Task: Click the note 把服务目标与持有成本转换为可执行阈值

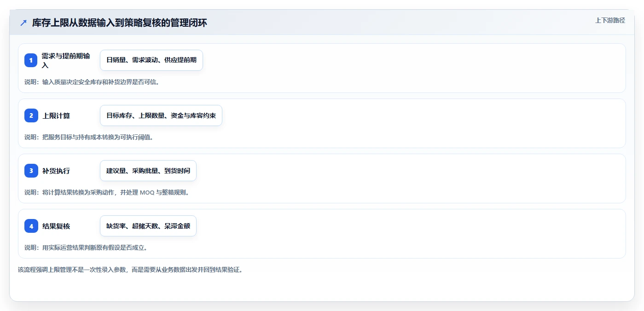Action: tap(89, 137)
